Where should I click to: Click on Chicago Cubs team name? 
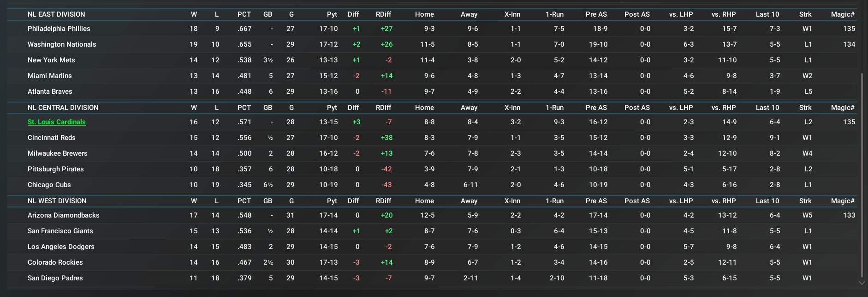49,185
